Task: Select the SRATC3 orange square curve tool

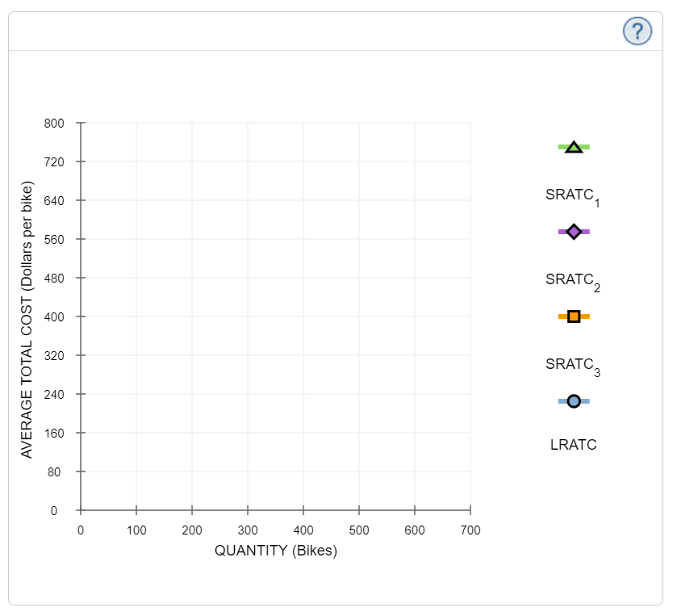Action: tap(574, 316)
